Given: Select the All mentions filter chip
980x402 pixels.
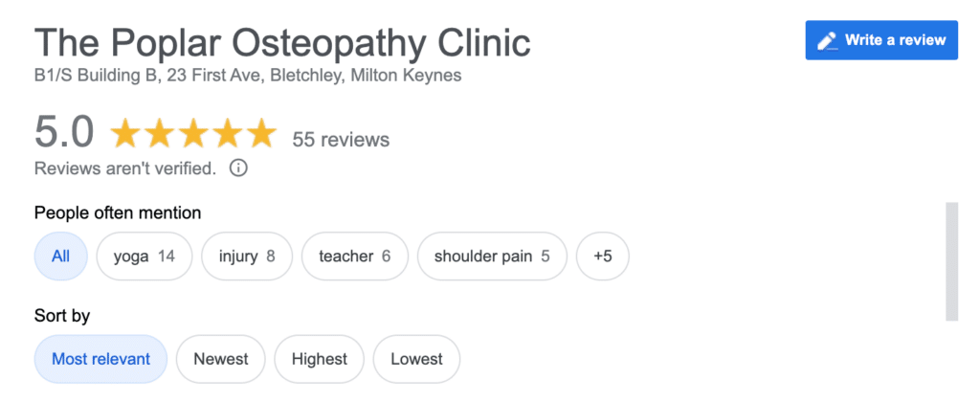Looking at the screenshot, I should point(60,257).
